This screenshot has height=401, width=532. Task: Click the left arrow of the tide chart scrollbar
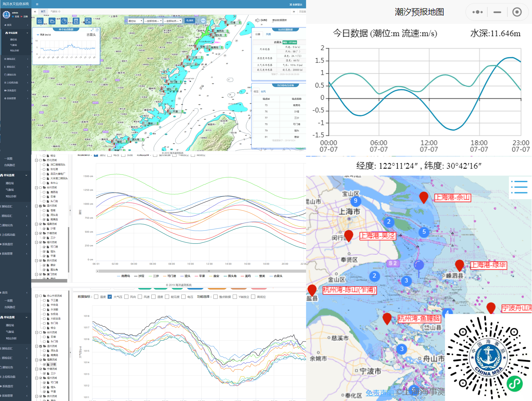click(97, 271)
